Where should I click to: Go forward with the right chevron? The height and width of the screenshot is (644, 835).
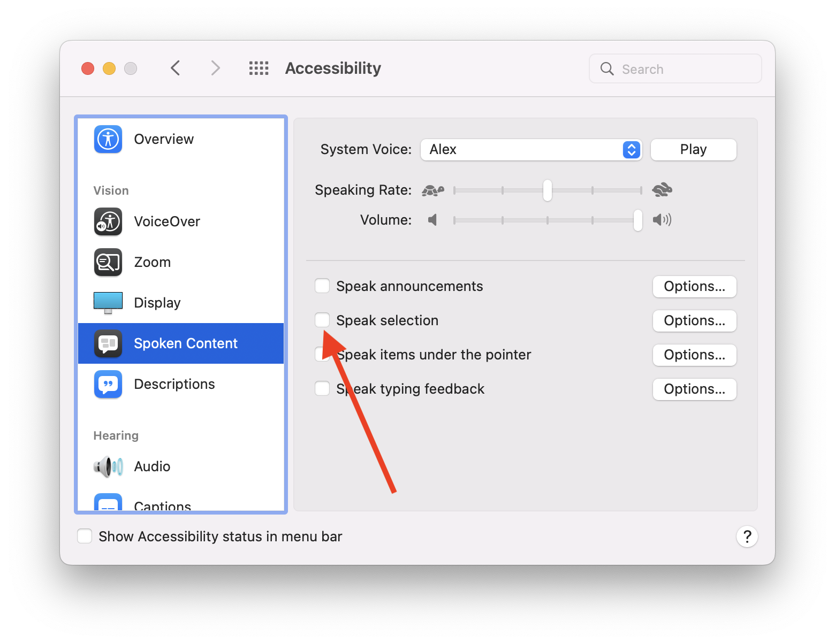point(215,68)
